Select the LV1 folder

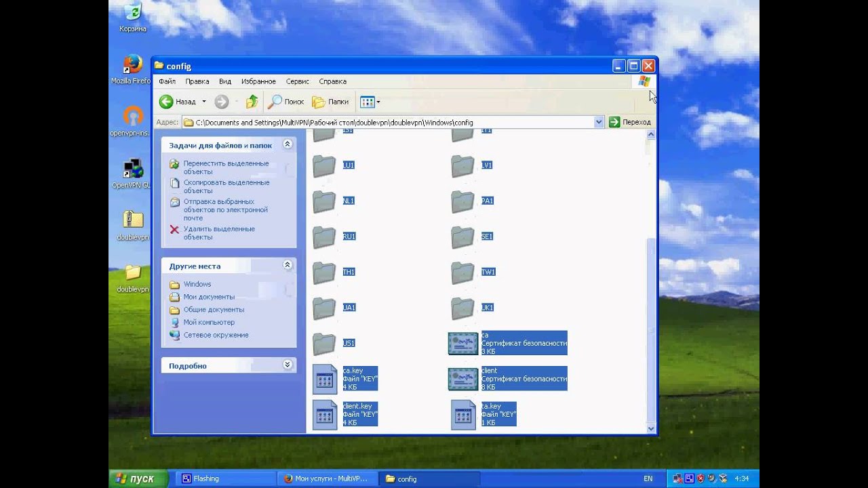click(x=472, y=165)
